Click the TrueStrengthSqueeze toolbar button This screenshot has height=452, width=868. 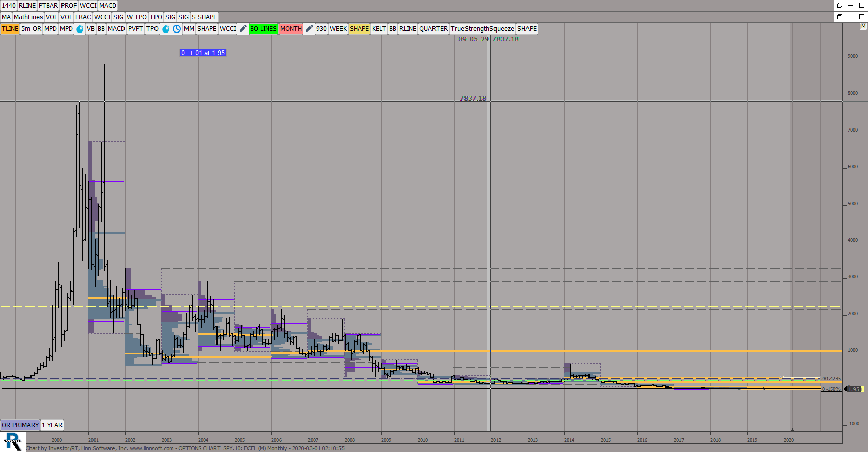click(482, 29)
